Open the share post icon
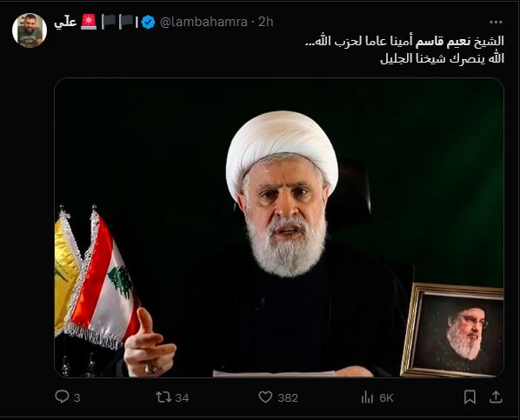The width and height of the screenshot is (520, 420). coord(496,397)
